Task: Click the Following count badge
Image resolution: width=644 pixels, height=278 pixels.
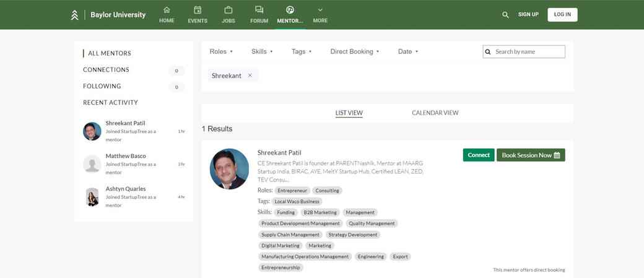Action: pos(176,87)
